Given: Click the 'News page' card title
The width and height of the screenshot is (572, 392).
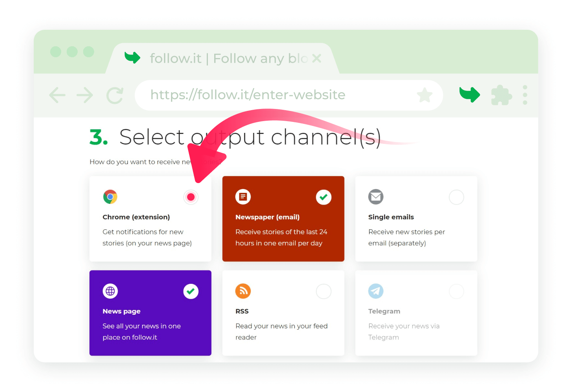Looking at the screenshot, I should [x=122, y=311].
